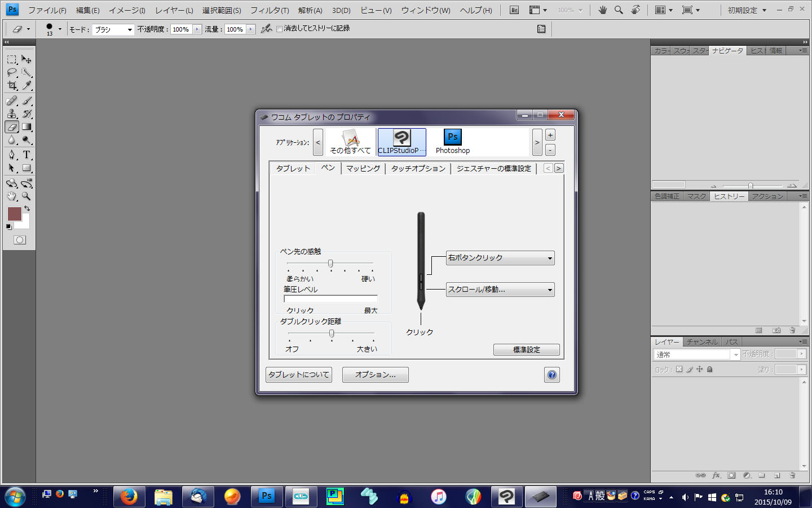812x508 pixels.
Task: Enable erase to history checkbox
Action: pyautogui.click(x=280, y=29)
